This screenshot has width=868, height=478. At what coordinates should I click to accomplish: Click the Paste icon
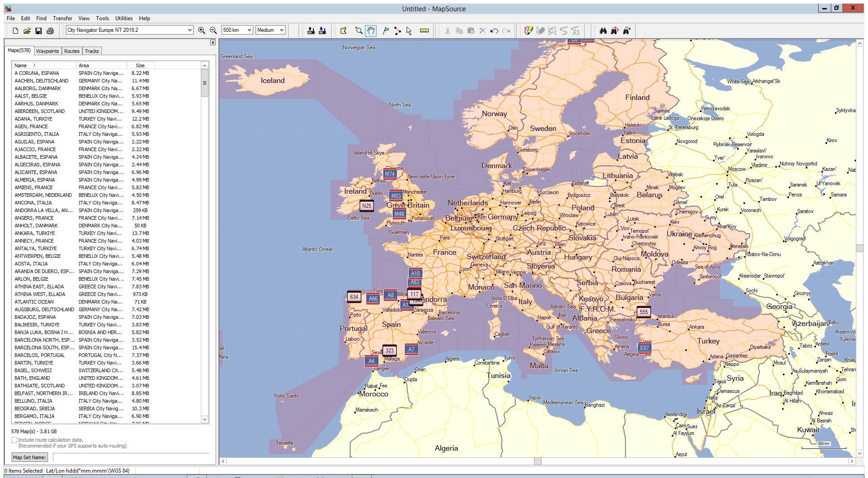click(471, 30)
